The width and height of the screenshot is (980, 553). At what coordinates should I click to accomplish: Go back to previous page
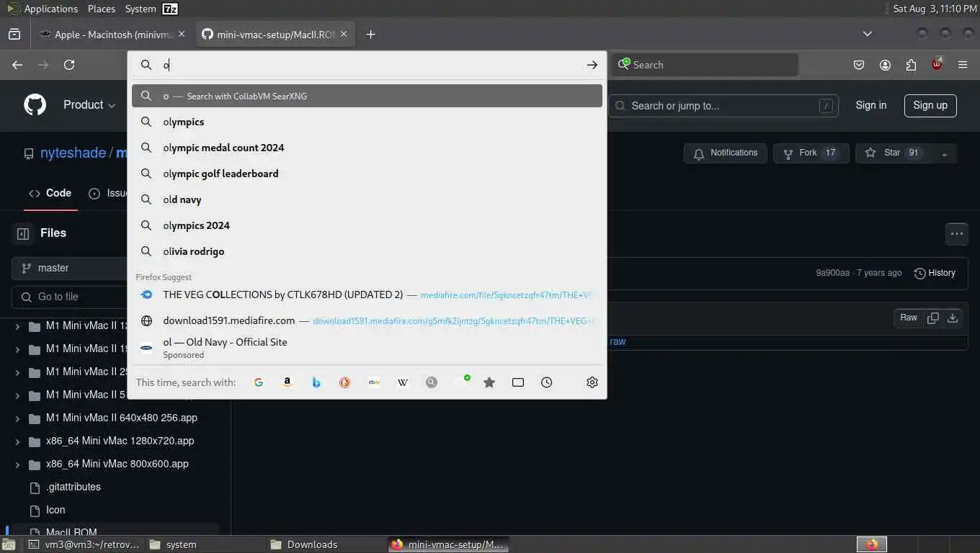[17, 65]
